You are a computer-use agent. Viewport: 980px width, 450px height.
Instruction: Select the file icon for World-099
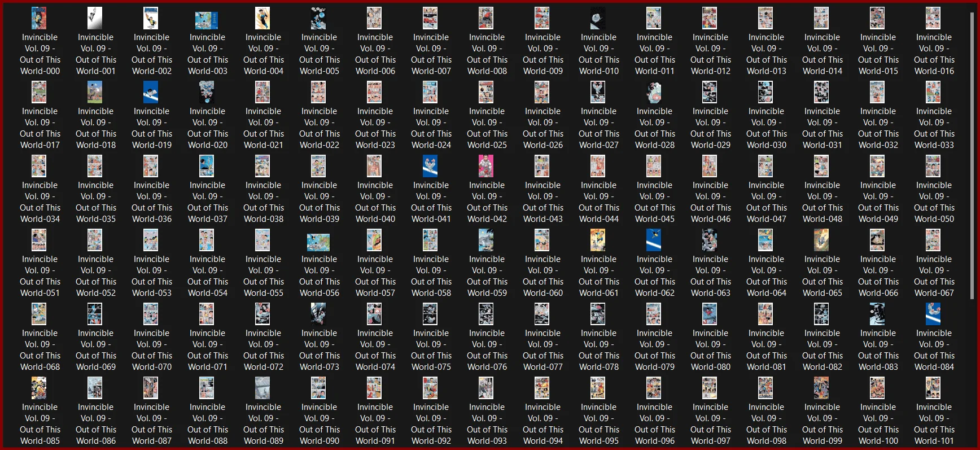(x=821, y=388)
